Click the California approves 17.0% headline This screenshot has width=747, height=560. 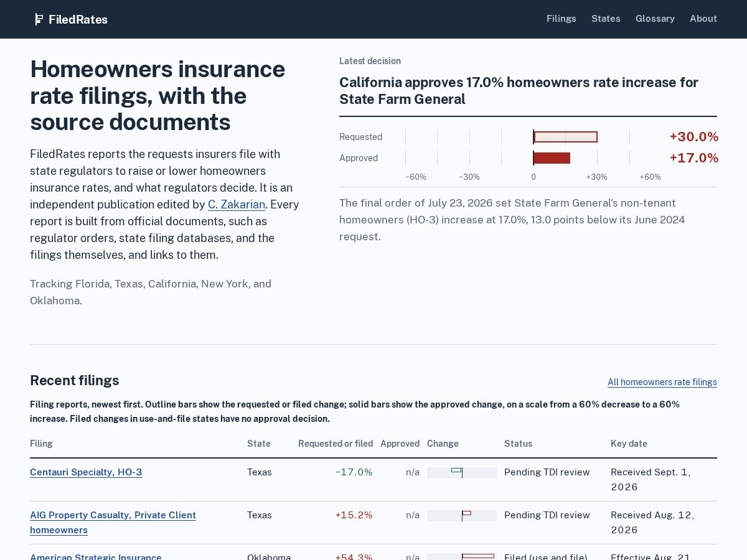pyautogui.click(x=519, y=91)
